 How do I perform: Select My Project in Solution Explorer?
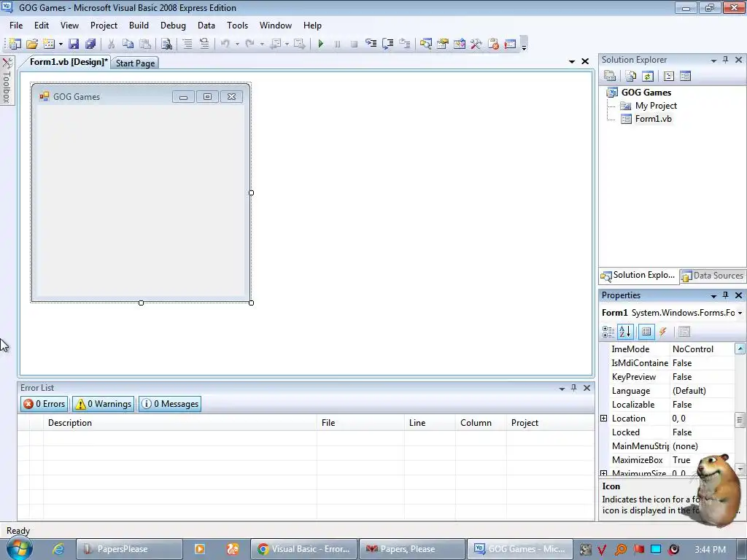[x=656, y=106]
